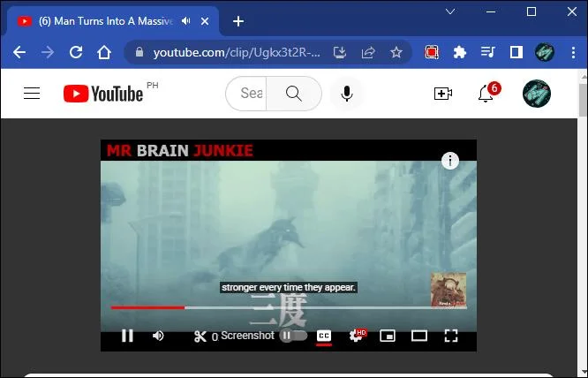This screenshot has width=588, height=378.
Task: Click the YouTube search input field
Action: click(x=246, y=94)
